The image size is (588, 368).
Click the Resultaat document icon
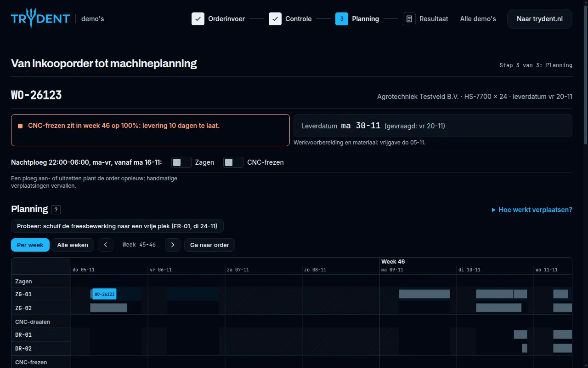click(409, 19)
